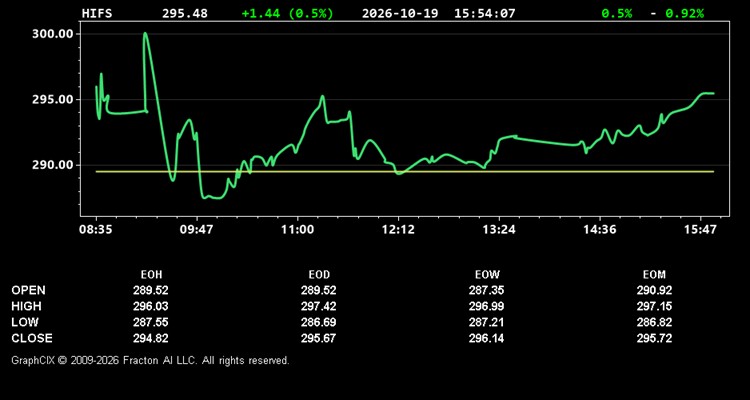
Task: Click the +1.44 (0.5%) change value
Action: [287, 13]
